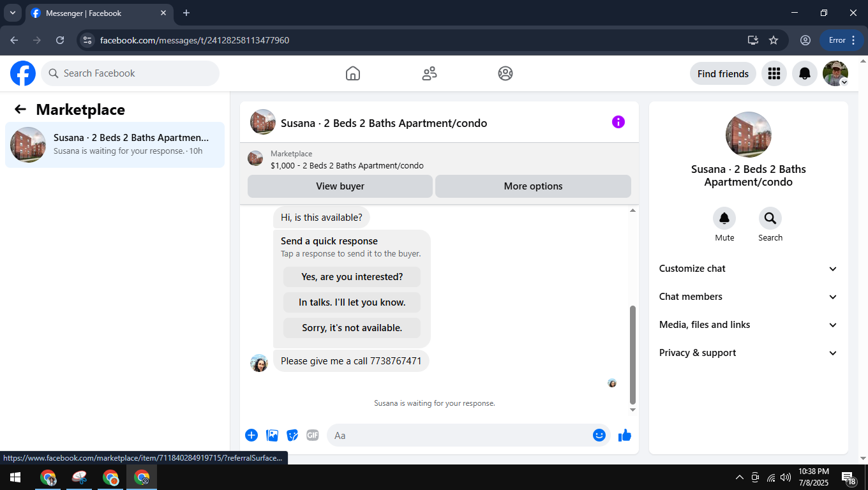Open the Facebook menu grid icon

click(774, 73)
